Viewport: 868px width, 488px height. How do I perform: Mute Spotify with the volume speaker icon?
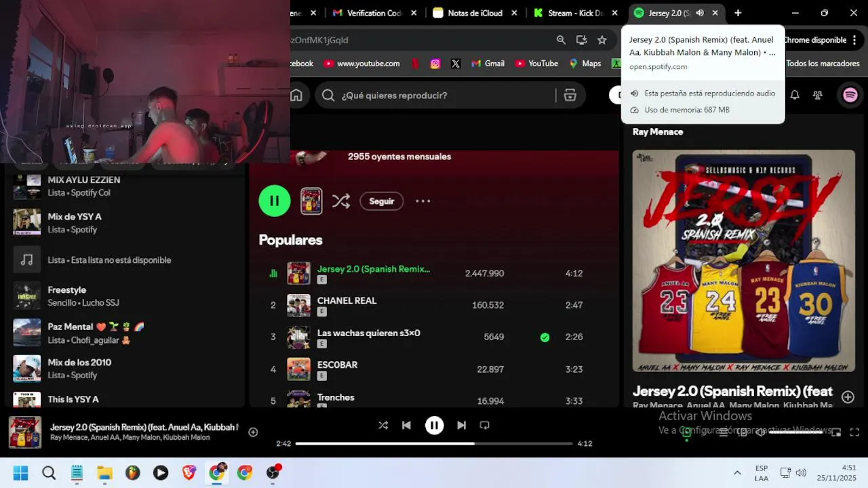pyautogui.click(x=761, y=432)
